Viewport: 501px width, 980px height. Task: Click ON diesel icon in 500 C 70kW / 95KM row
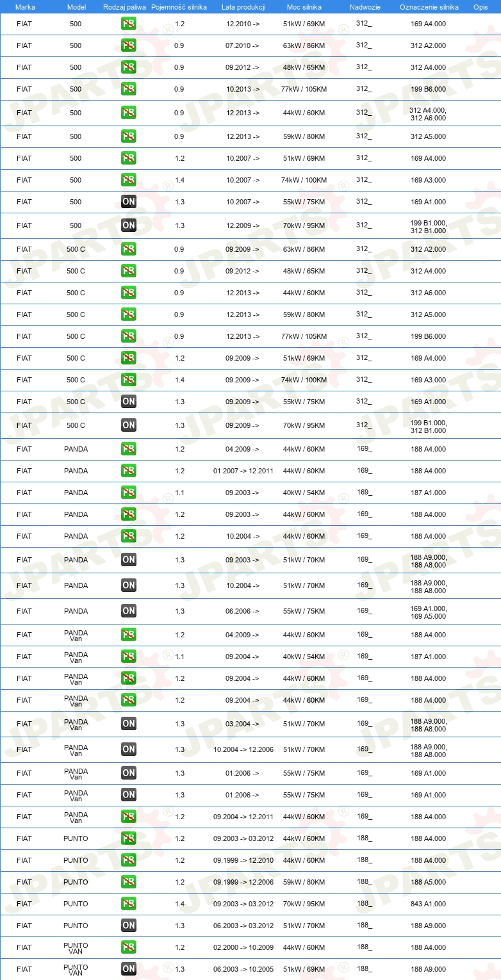[x=128, y=425]
